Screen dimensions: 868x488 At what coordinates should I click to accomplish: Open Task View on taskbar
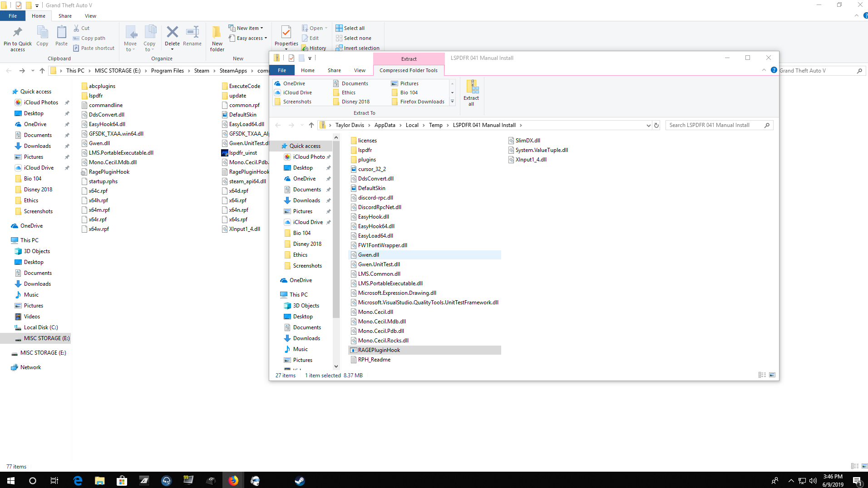[54, 480]
